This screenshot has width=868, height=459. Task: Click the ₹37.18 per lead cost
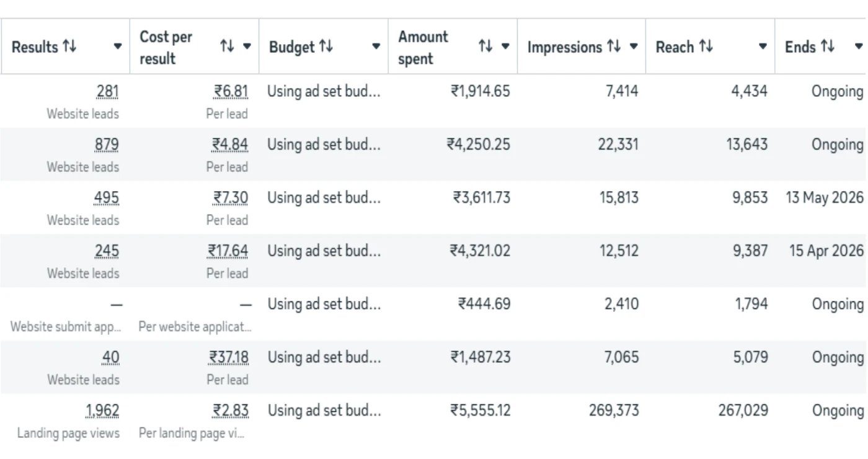[x=228, y=358]
